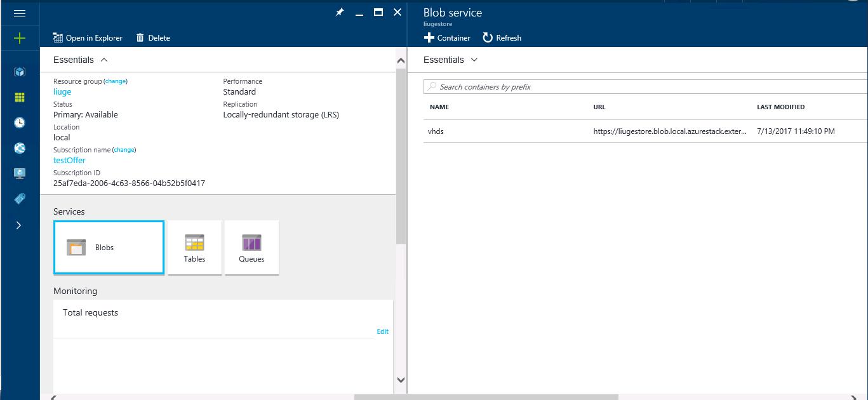Click the 7/13/2017 11:49:10 PM timestamp
The image size is (868, 400).
[x=796, y=131]
